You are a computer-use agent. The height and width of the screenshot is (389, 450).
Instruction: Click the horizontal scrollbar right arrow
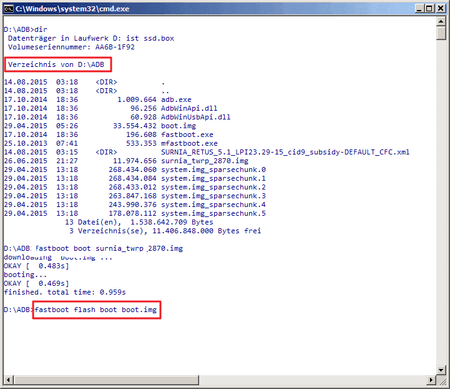[432, 380]
